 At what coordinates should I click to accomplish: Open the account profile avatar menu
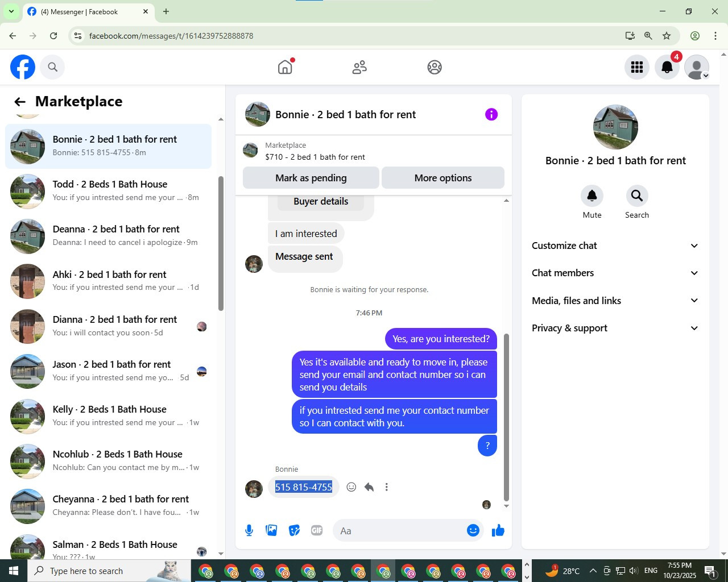tap(697, 67)
